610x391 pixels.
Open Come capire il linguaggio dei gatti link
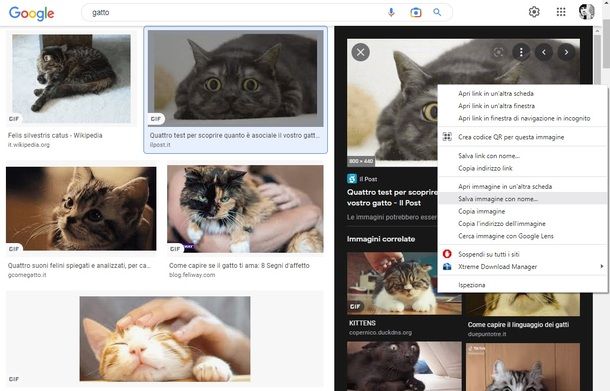click(x=518, y=324)
